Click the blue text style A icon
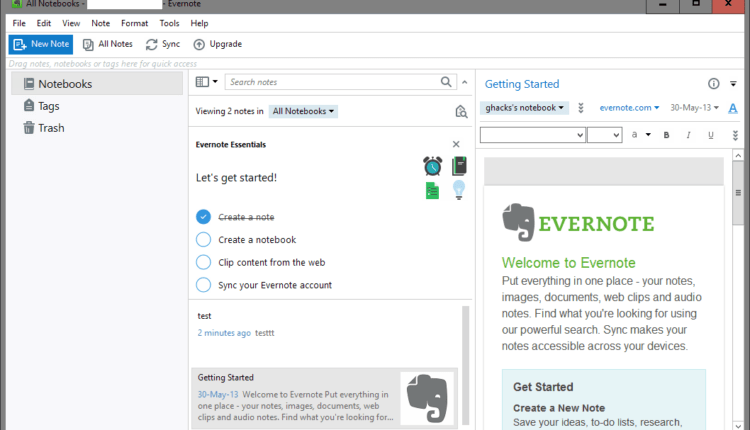This screenshot has height=430, width=750. pos(733,109)
